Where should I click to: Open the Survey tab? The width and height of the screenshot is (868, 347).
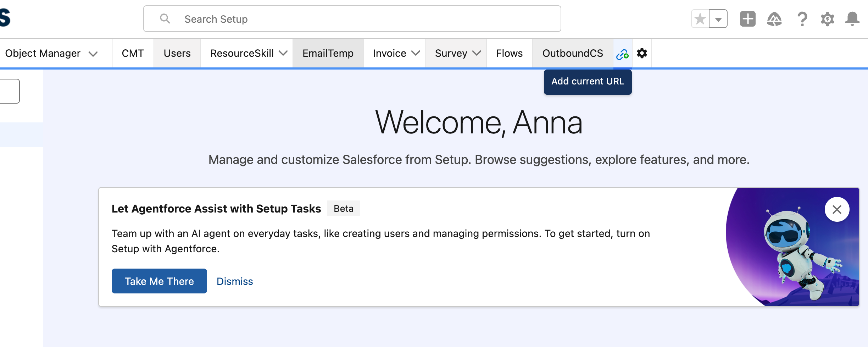coord(451,53)
